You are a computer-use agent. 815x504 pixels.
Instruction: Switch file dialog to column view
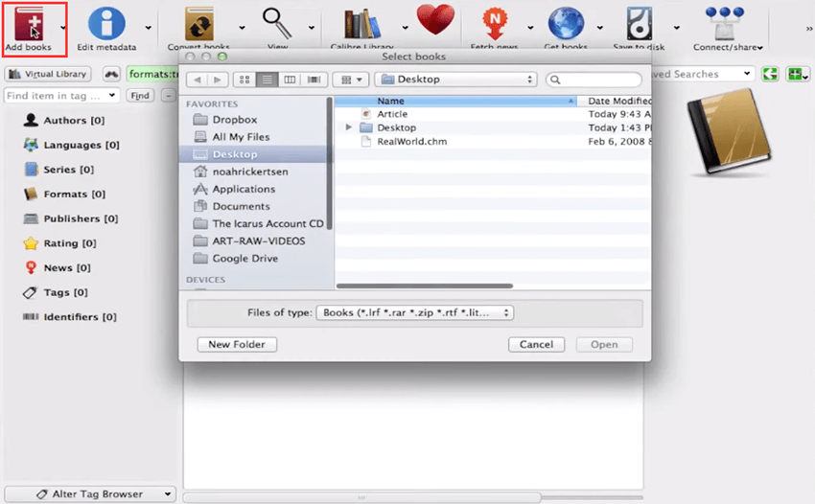pyautogui.click(x=291, y=80)
